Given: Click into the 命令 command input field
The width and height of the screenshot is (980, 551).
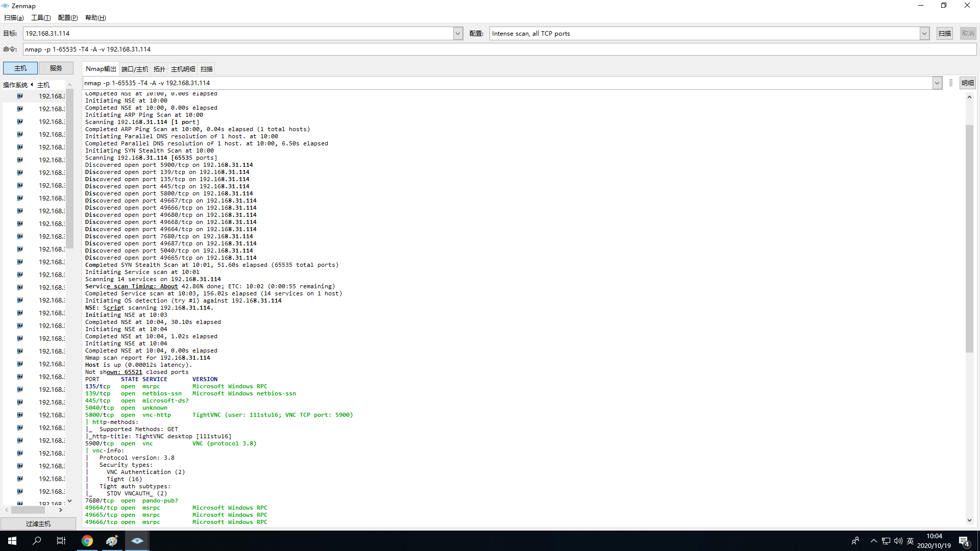Looking at the screenshot, I should pos(499,49).
